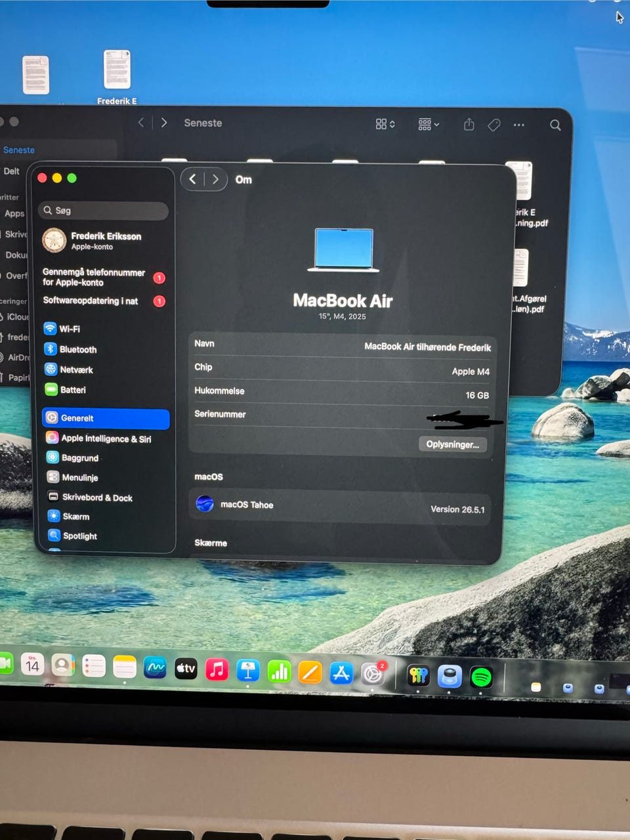Screen dimensions: 630x840
Task: Launch Notes from the Dock
Action: (124, 667)
